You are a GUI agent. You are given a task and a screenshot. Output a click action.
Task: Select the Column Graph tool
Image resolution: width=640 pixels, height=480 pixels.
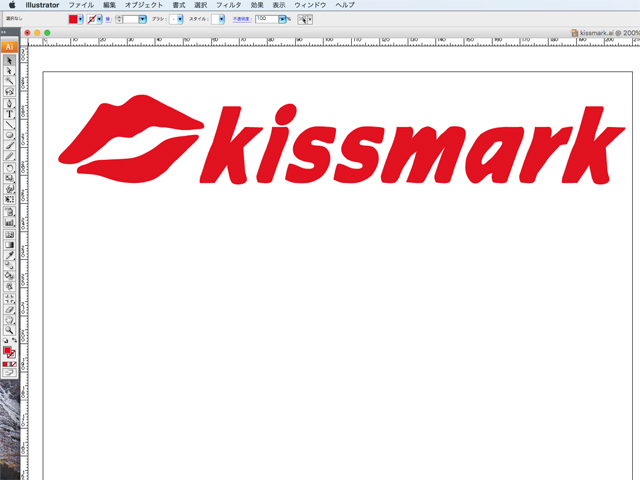(x=9, y=222)
